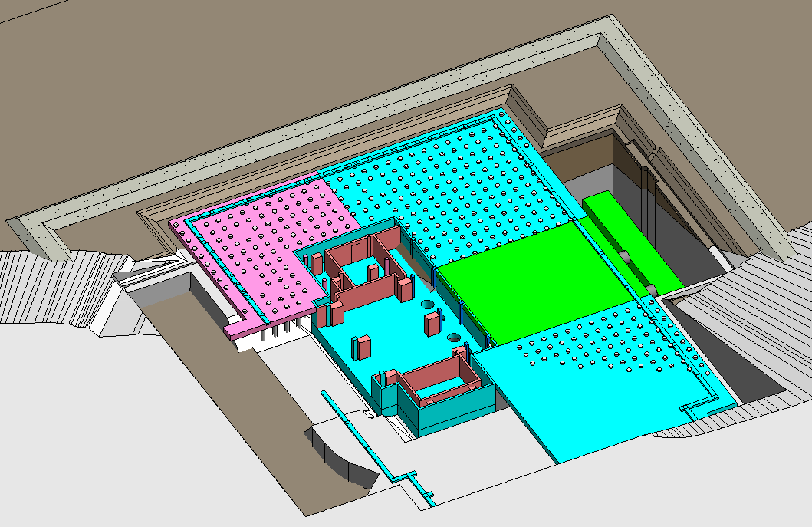The image size is (812, 527).
Task: Select the freestanding red column on cyan floor
Action: 362,347
